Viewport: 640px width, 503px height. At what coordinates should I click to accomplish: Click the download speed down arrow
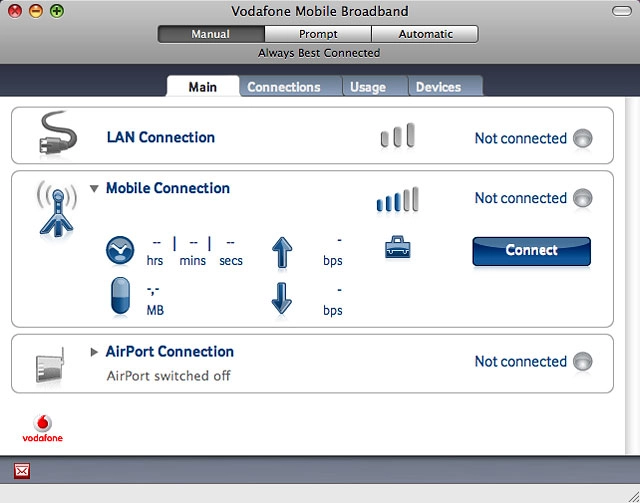[x=281, y=298]
